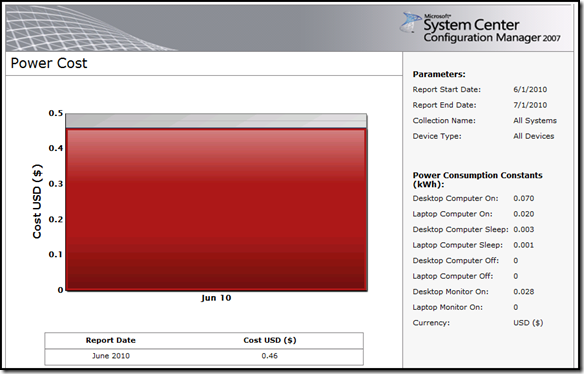Click the Parameters heading

(439, 74)
